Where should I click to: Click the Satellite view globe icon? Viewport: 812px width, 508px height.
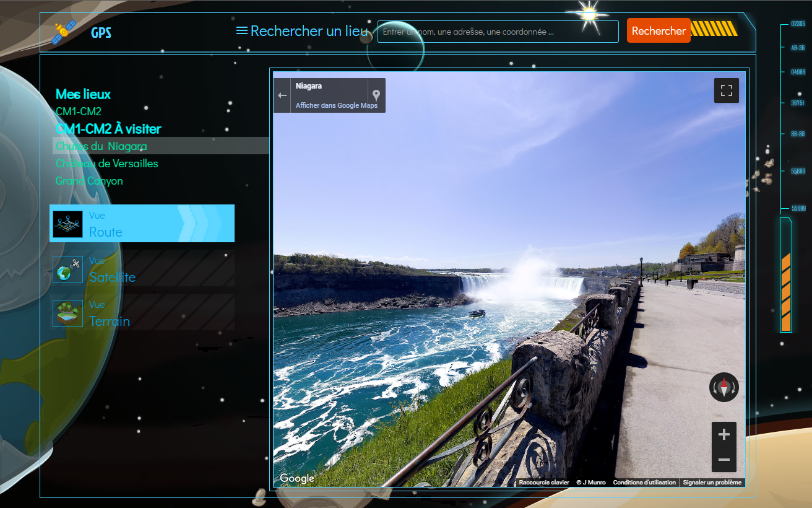pyautogui.click(x=67, y=269)
